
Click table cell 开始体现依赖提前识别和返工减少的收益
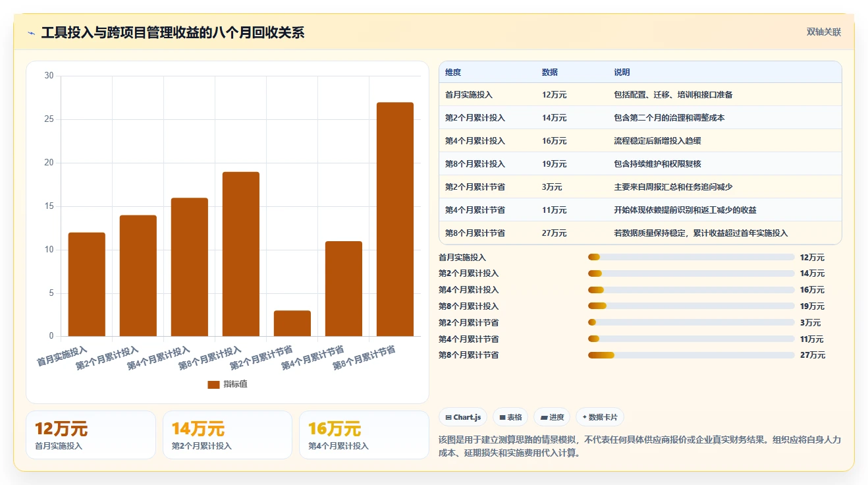685,210
